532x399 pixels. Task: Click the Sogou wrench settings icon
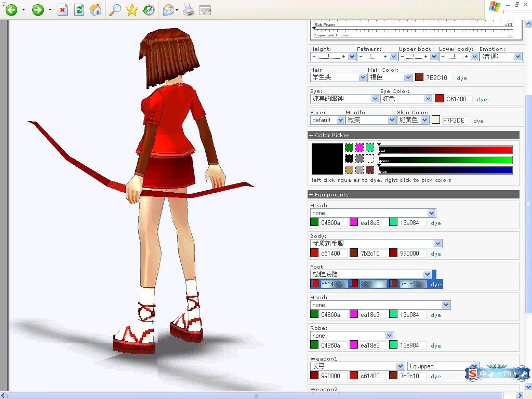pyautogui.click(x=524, y=374)
